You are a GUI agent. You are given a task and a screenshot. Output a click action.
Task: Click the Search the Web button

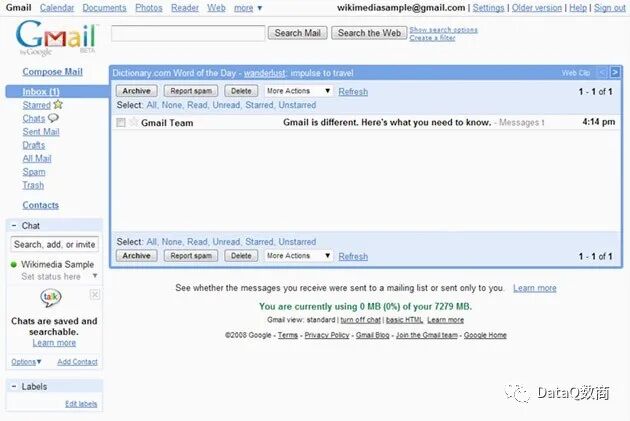369,33
